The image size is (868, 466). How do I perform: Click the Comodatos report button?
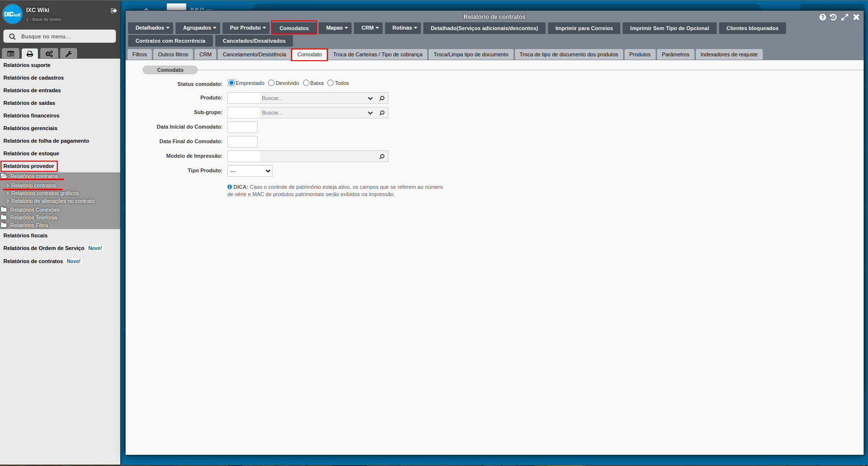[x=294, y=28]
